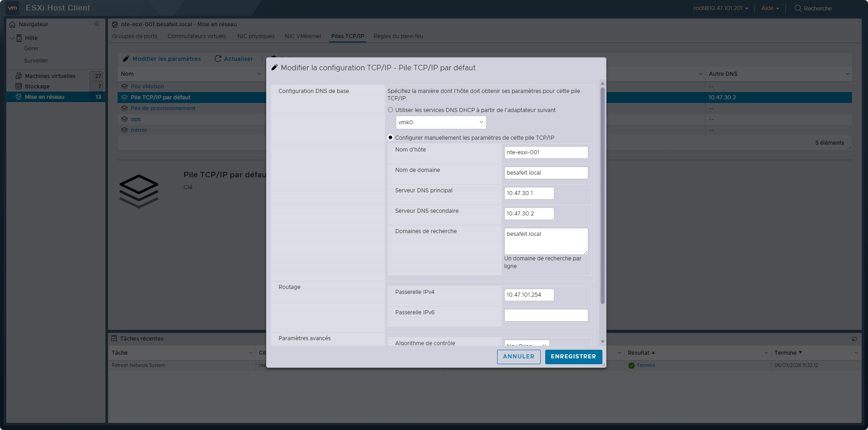Click the ENREGISTRER button

click(x=573, y=357)
